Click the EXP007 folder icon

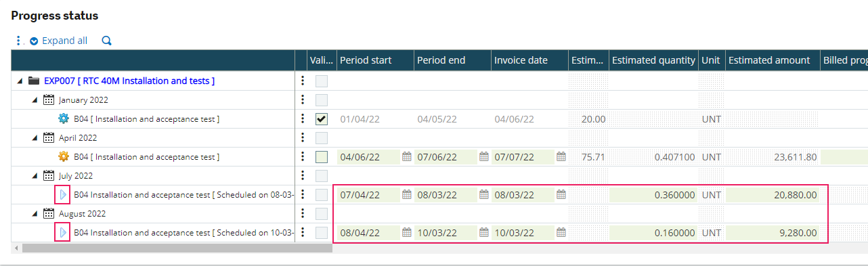(x=33, y=81)
